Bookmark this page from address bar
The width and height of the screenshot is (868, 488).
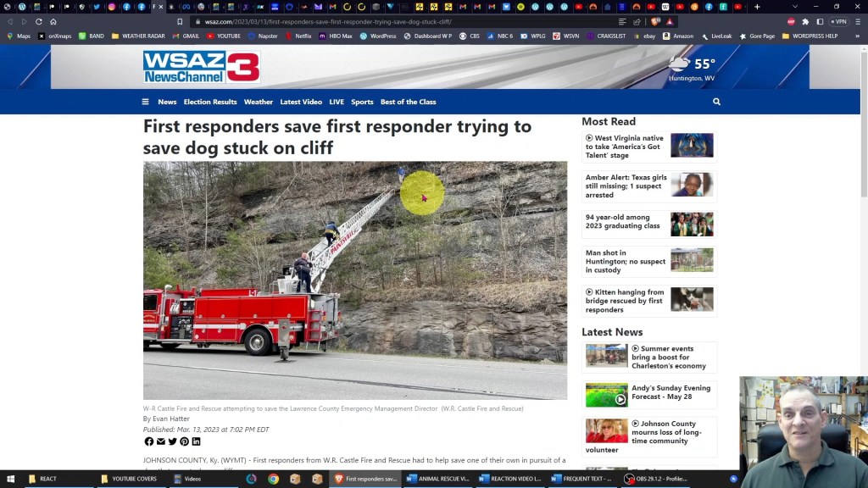[180, 22]
